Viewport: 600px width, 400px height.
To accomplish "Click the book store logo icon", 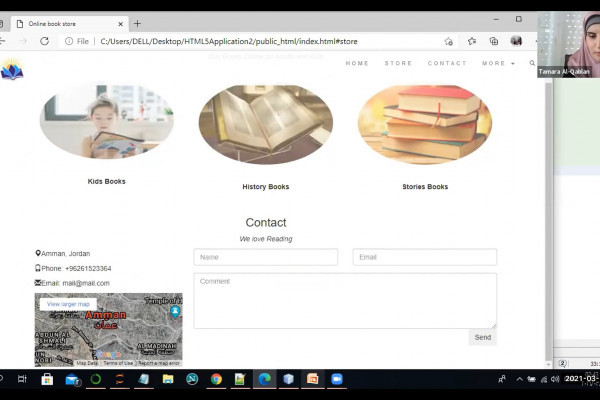I will pos(11,70).
